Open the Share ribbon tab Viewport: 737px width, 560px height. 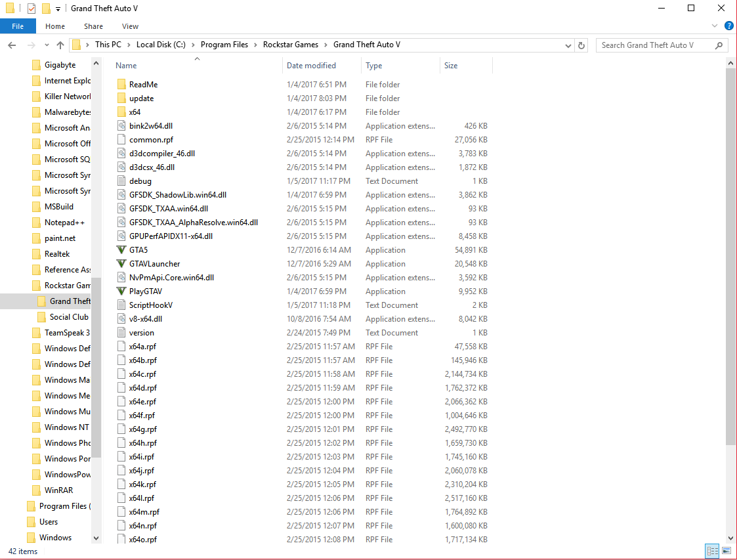pos(94,26)
